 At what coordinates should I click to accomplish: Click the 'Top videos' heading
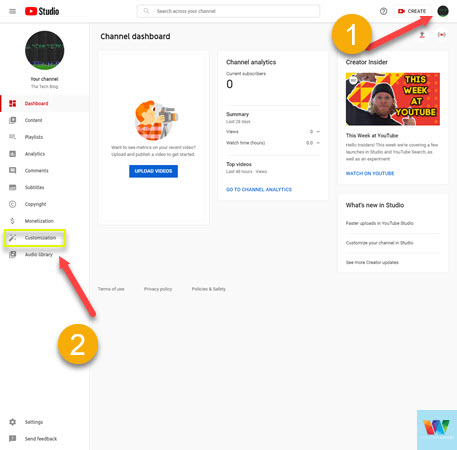pyautogui.click(x=239, y=164)
